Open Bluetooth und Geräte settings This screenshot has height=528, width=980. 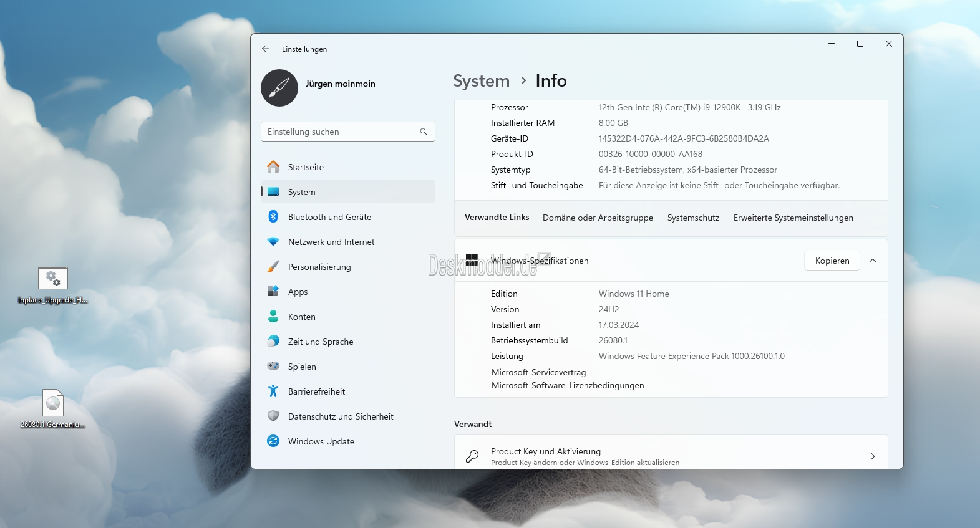click(348, 217)
